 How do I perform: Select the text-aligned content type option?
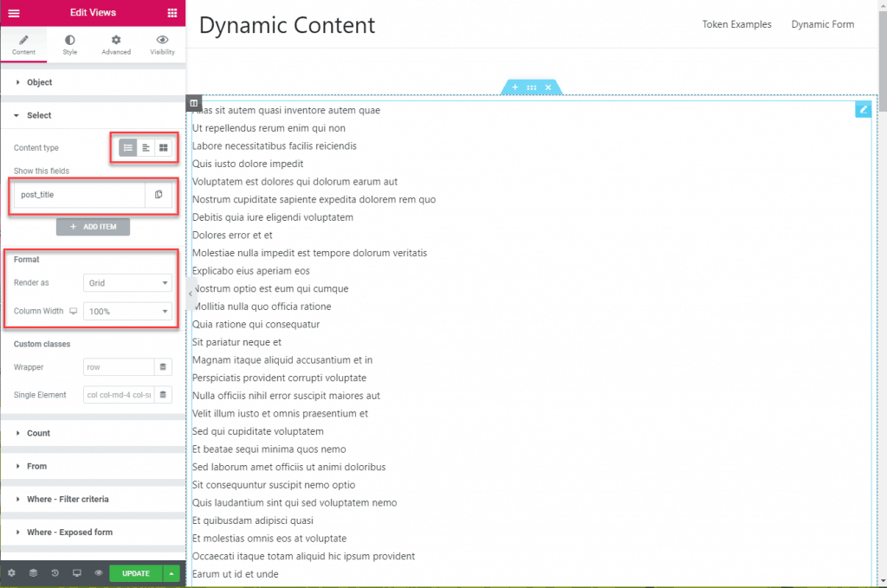click(x=146, y=148)
